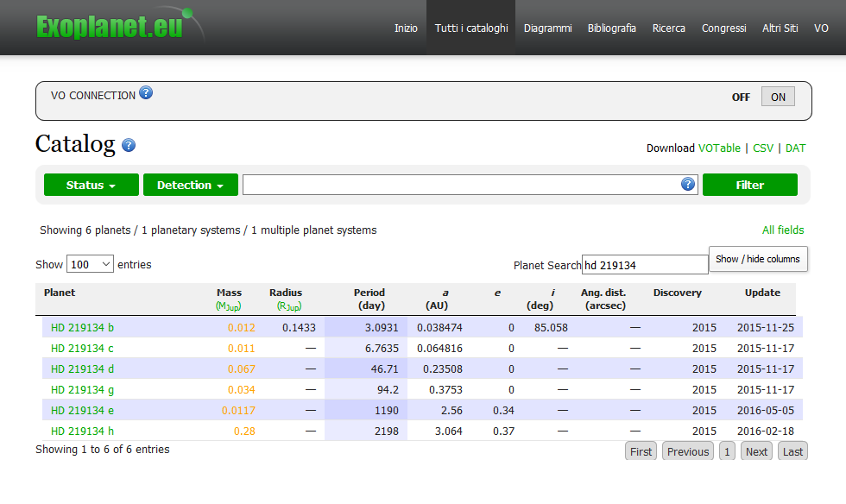The height and width of the screenshot is (504, 846).
Task: Open Show entries count dropdown
Action: 90,264
